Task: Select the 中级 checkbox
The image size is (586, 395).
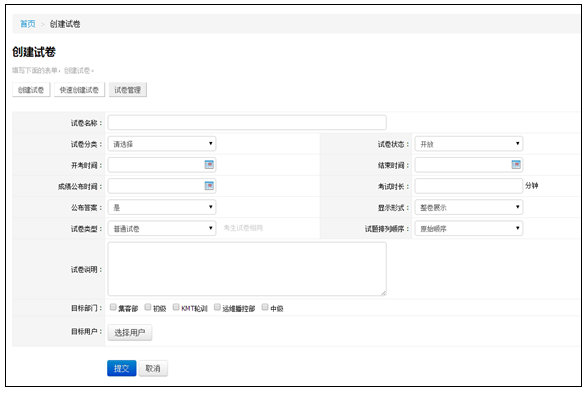Action: [x=265, y=307]
